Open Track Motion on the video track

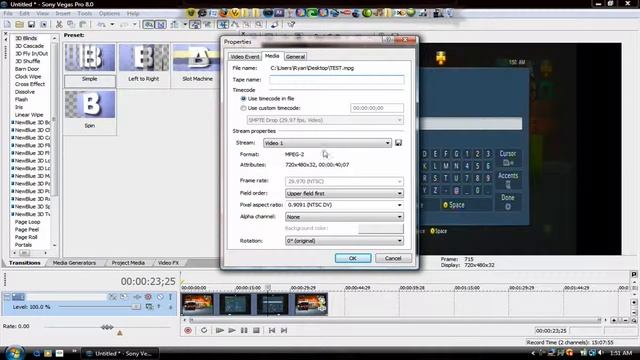pos(124,297)
